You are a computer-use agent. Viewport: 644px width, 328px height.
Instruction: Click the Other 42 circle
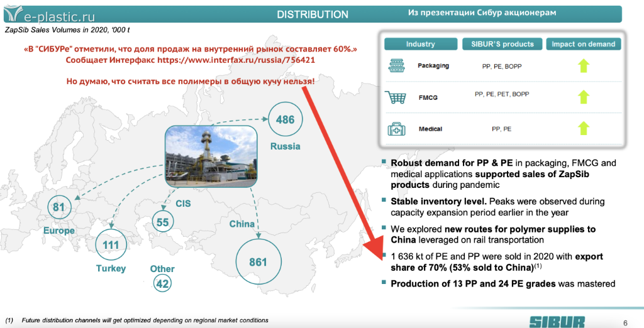(x=162, y=284)
